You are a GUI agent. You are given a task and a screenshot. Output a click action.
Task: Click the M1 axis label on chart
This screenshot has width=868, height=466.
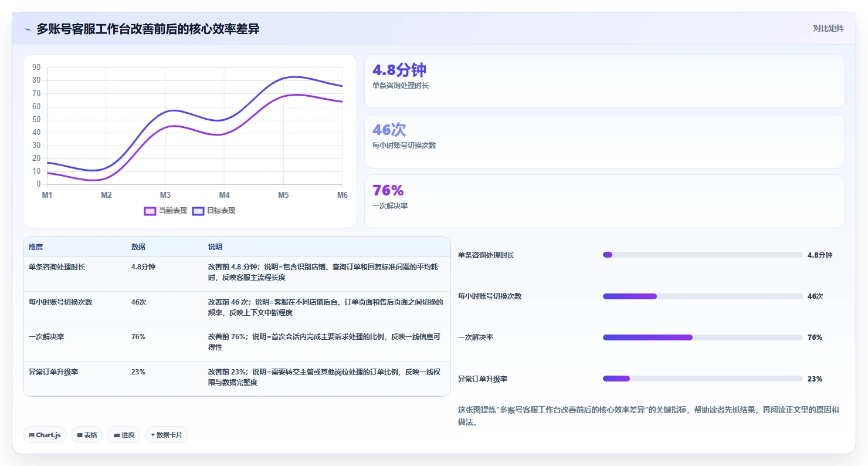tap(47, 195)
